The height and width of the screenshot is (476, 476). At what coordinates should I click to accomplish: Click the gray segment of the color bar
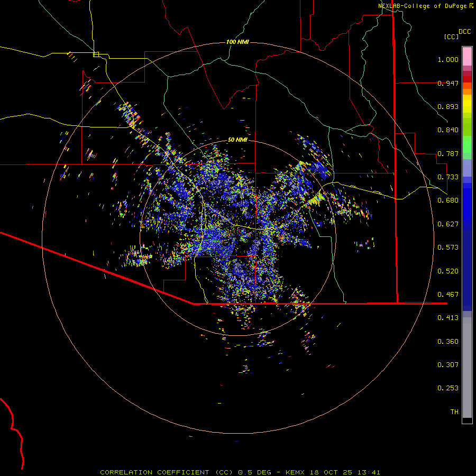pyautogui.click(x=467, y=368)
